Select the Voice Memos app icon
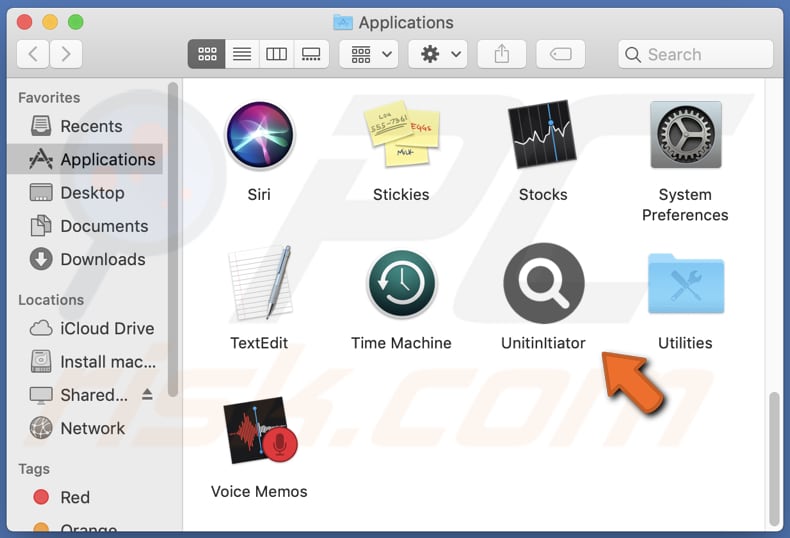The image size is (790, 538). (x=260, y=430)
